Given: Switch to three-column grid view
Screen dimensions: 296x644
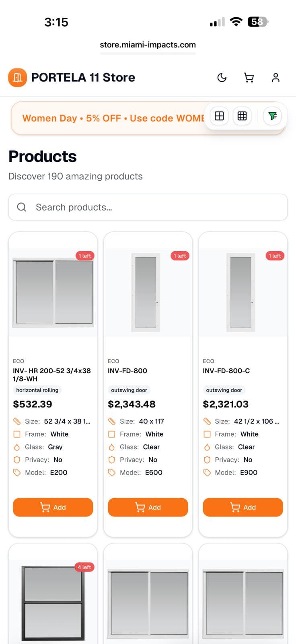Looking at the screenshot, I should [242, 116].
